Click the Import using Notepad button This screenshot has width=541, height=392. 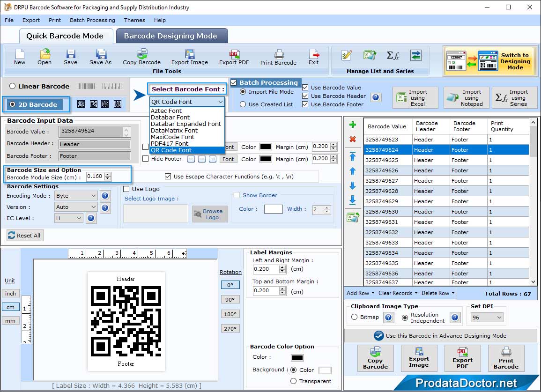(x=466, y=98)
